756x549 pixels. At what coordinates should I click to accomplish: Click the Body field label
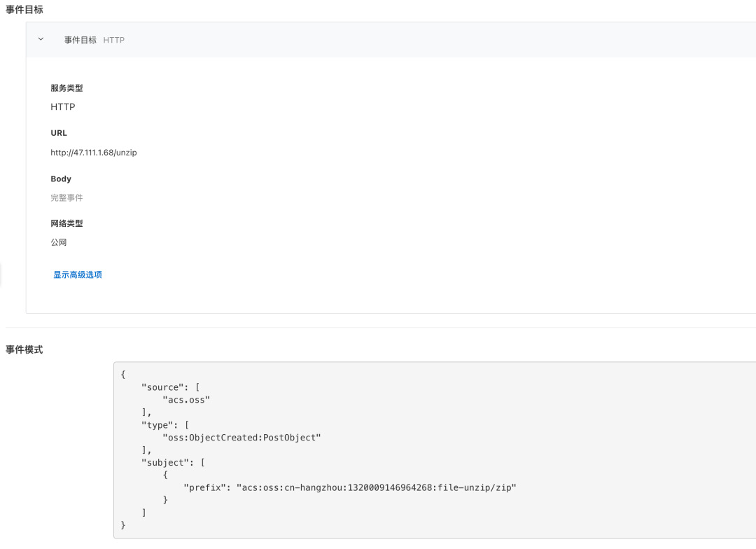pos(61,179)
